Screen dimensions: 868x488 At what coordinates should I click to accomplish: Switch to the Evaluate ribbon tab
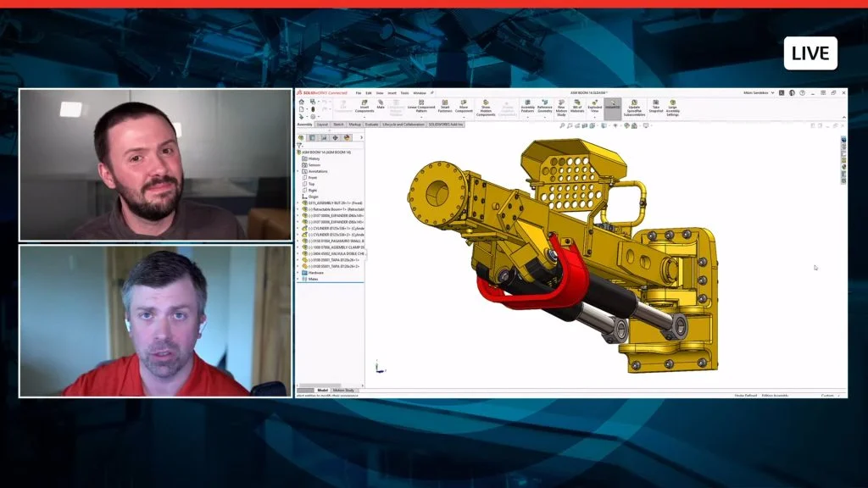pos(371,125)
